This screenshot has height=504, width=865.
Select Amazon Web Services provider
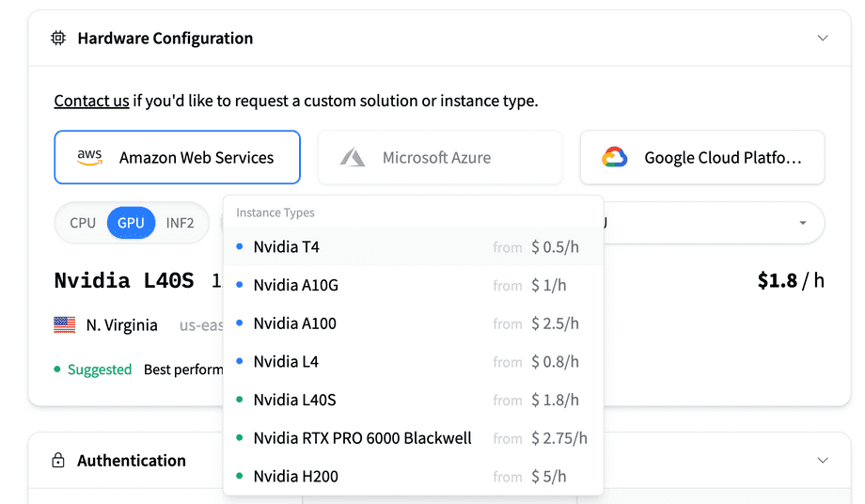(x=177, y=157)
